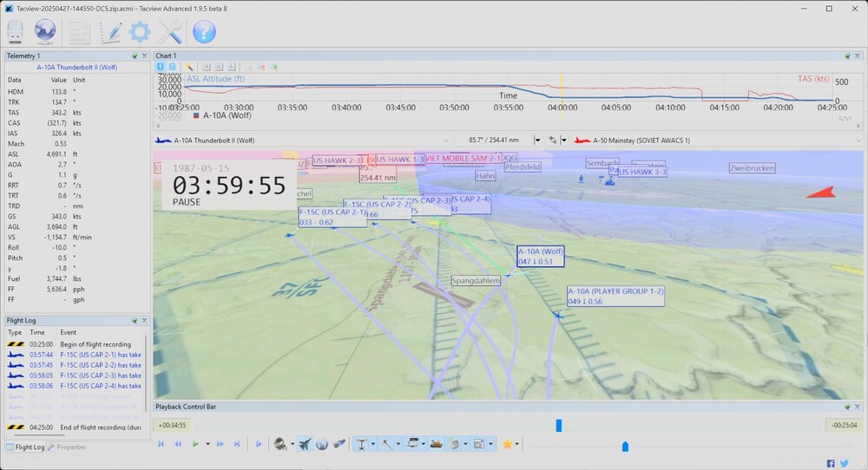Toggle the globe terrain view button
The width and height of the screenshot is (868, 470).
pos(322,444)
